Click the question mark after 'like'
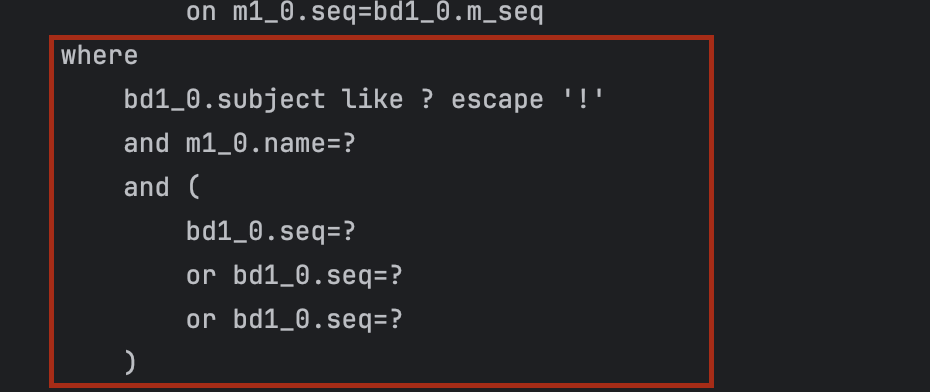 point(426,99)
